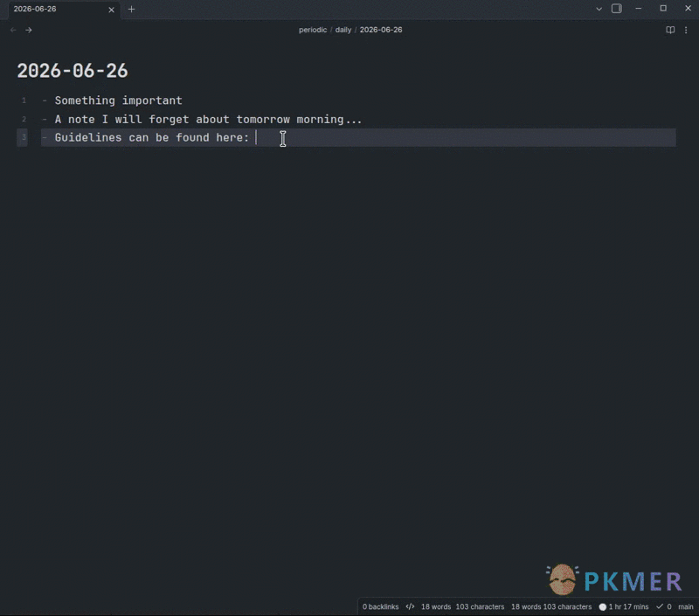The height and width of the screenshot is (616, 699).
Task: Expand the tab list dropdown chevron
Action: click(599, 9)
